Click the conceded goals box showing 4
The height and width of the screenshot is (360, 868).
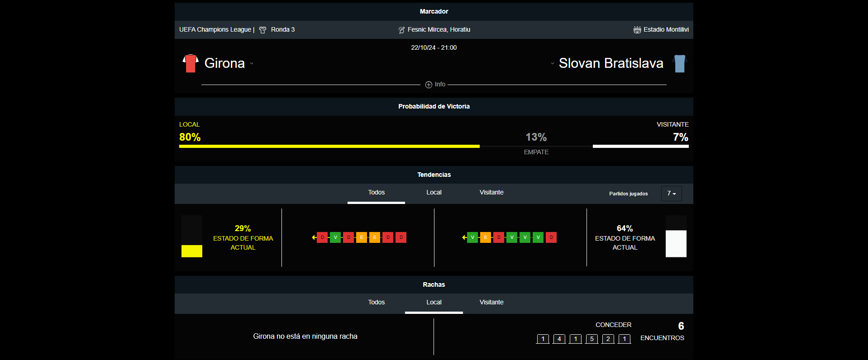click(x=559, y=339)
